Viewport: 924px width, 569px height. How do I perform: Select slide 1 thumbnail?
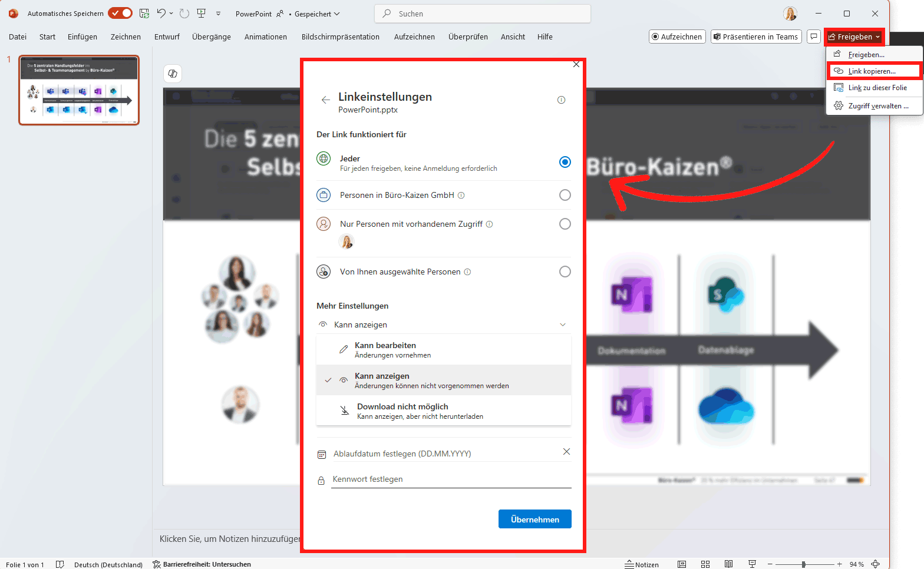coord(79,90)
